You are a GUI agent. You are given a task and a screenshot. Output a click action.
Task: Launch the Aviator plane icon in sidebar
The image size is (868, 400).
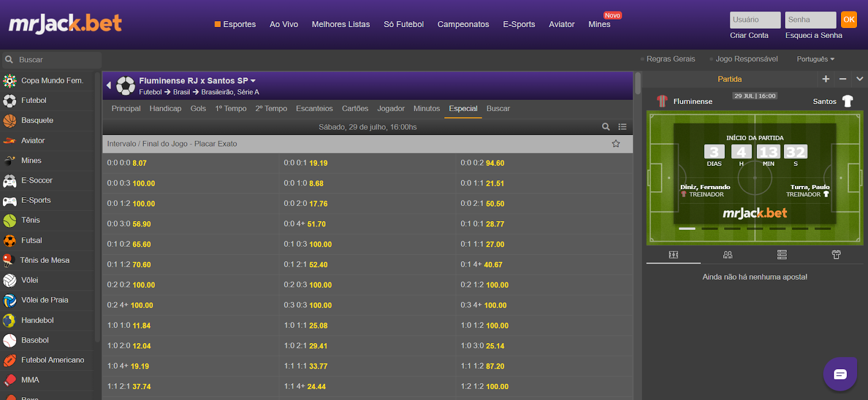click(10, 141)
